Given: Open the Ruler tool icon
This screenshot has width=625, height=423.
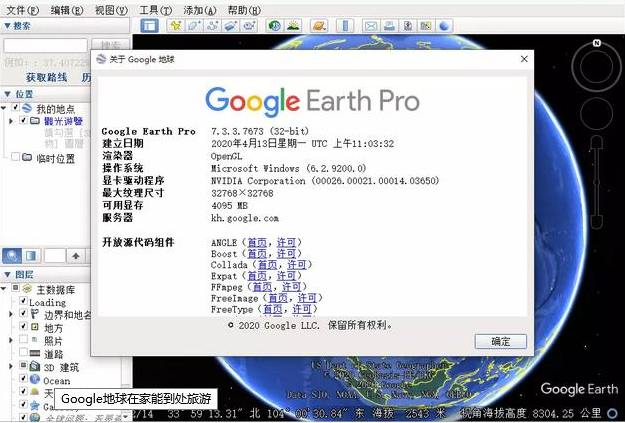Looking at the screenshot, I should pyautogui.click(x=345, y=26).
